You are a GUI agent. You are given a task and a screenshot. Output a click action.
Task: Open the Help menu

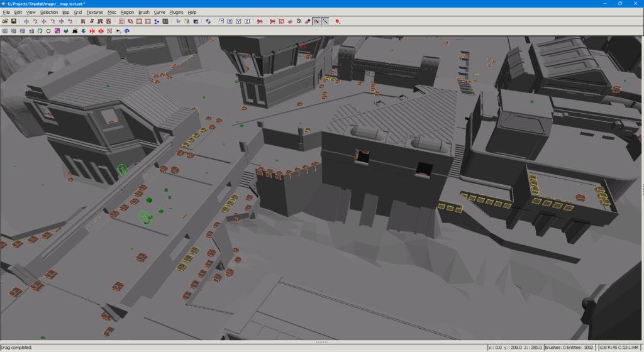192,13
